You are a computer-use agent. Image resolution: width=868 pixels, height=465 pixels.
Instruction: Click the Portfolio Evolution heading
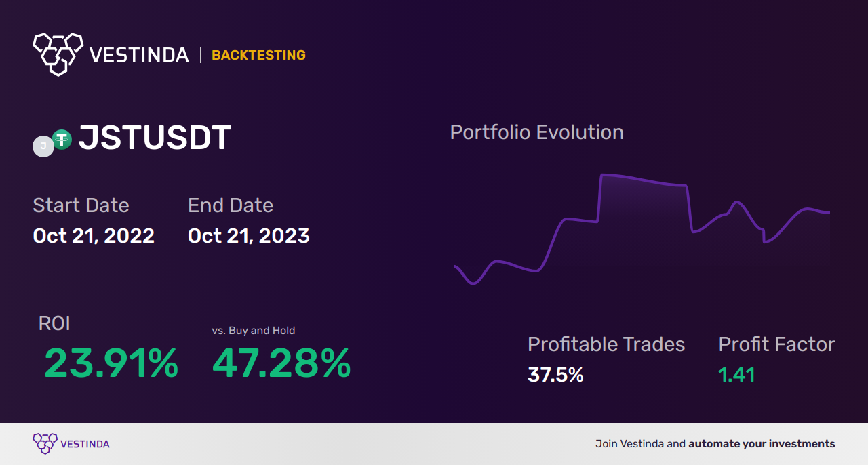tap(537, 132)
